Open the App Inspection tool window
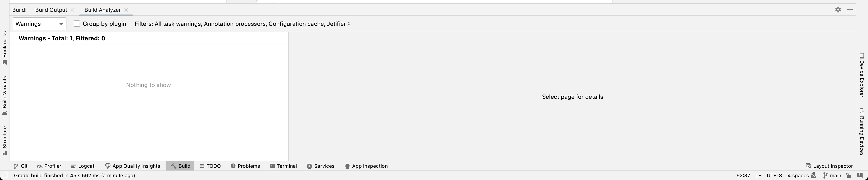This screenshot has width=868, height=180. [x=366, y=166]
